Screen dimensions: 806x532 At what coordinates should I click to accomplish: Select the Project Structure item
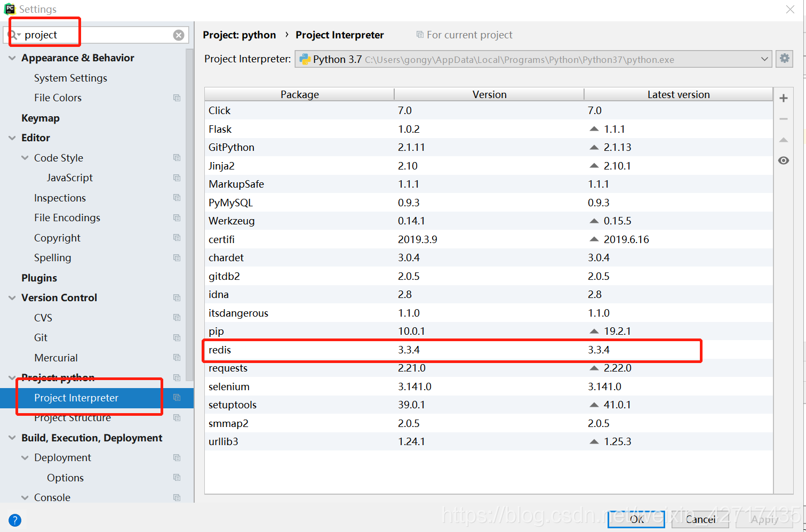(x=73, y=417)
